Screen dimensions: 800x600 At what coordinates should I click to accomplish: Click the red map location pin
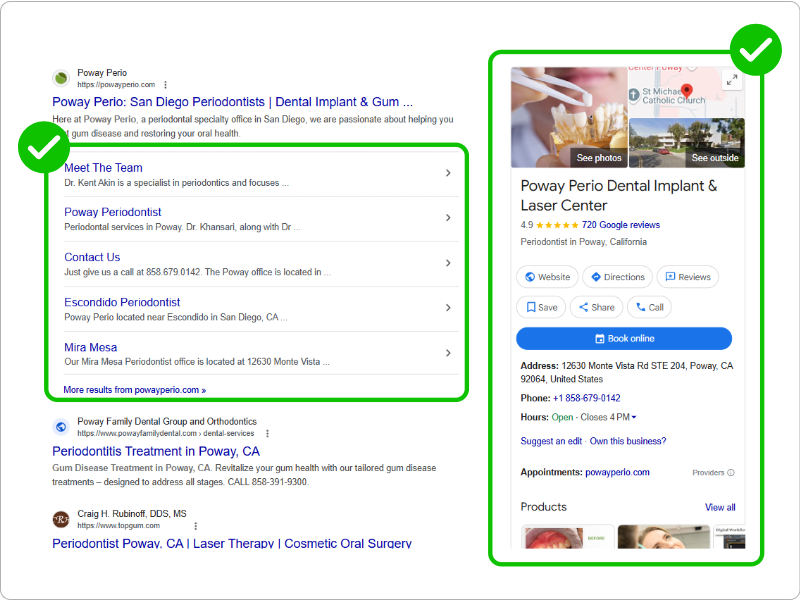[x=687, y=91]
